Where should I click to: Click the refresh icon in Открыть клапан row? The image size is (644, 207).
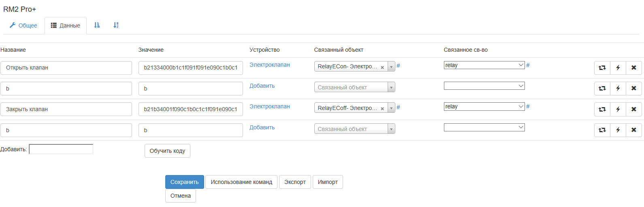602,68
